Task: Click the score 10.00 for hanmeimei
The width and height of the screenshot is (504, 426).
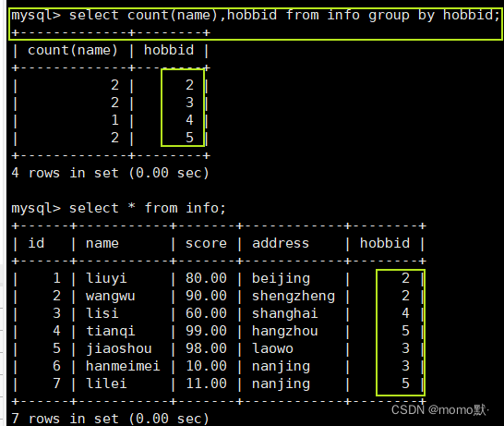Action: (206, 366)
